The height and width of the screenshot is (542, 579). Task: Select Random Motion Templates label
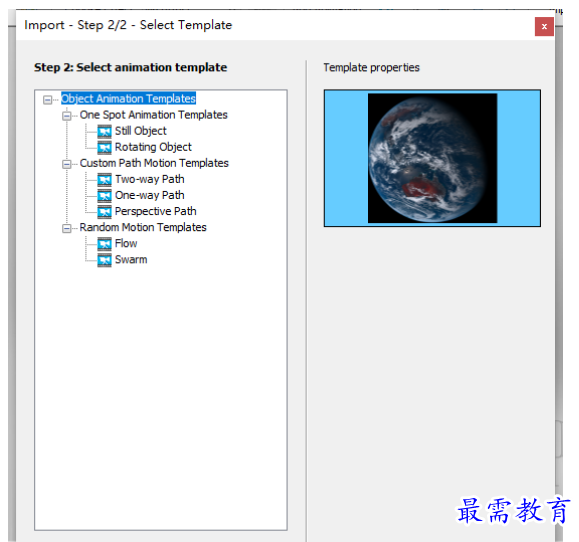click(x=143, y=227)
